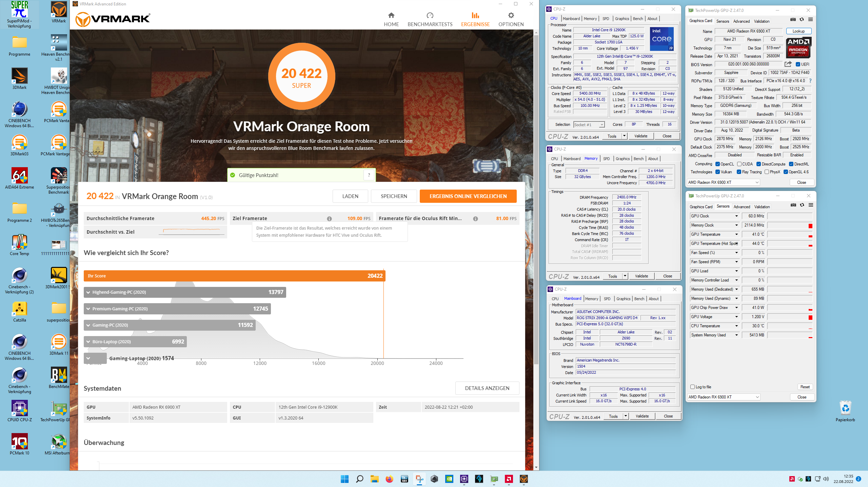The width and height of the screenshot is (868, 487).
Task: Share BIOS version via the export icon in GPU-Z
Action: pyautogui.click(x=788, y=64)
